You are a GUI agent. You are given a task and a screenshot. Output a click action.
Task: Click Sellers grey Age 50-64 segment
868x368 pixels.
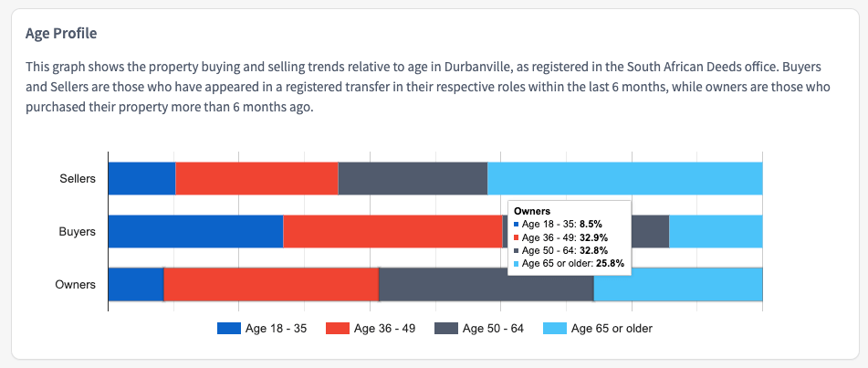[x=413, y=178]
